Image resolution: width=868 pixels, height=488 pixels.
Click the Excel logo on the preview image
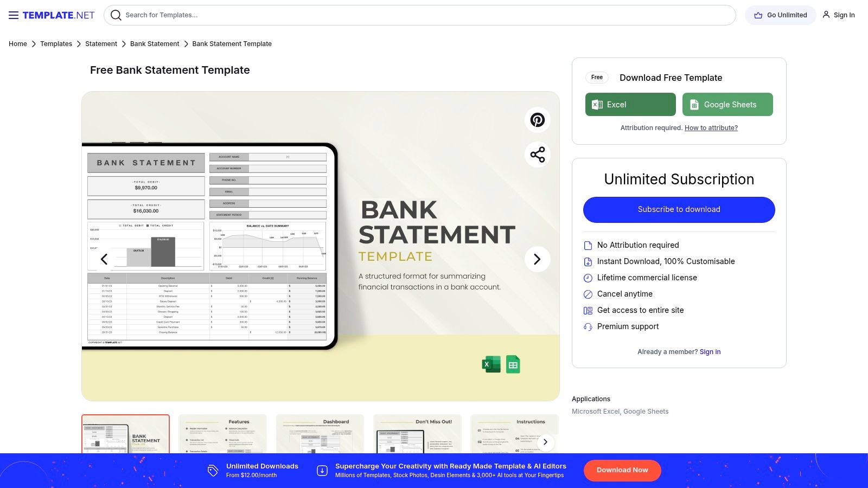pyautogui.click(x=492, y=364)
